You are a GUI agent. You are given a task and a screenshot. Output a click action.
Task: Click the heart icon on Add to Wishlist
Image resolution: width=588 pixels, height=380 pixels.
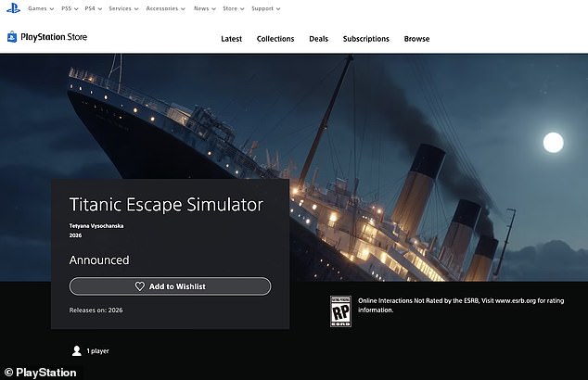[139, 286]
